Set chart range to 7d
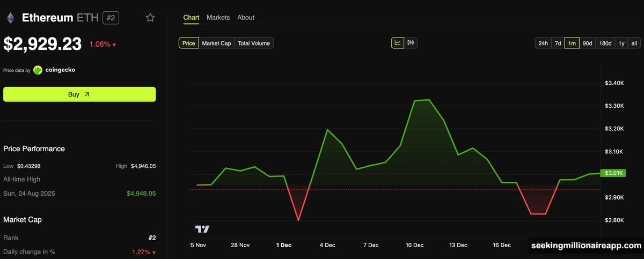Screen dimensions: 644x259 [558, 43]
